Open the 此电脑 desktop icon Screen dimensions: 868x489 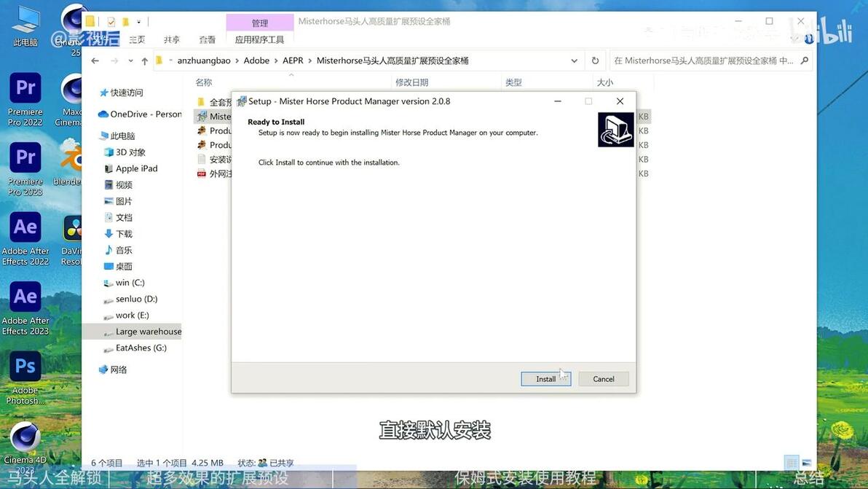pyautogui.click(x=25, y=27)
